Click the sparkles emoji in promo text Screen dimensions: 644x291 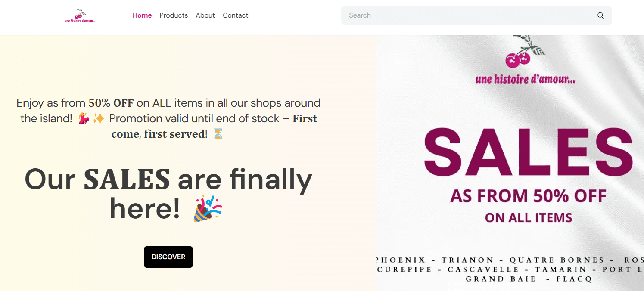99,118
